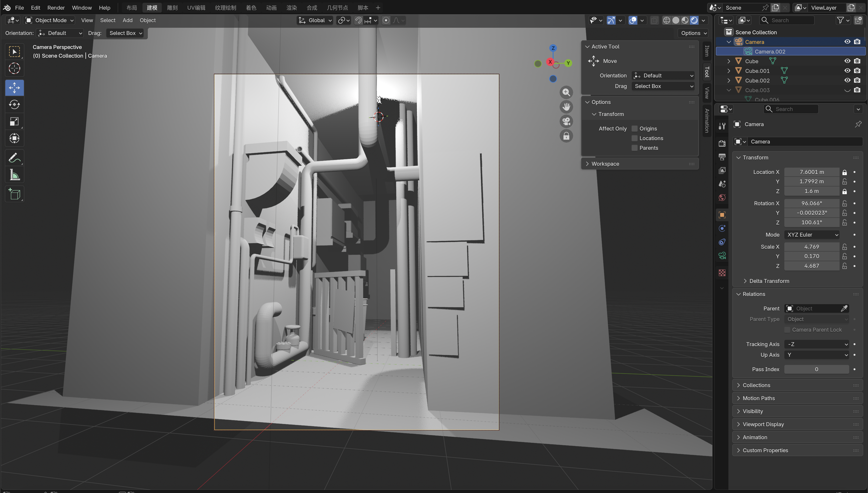Switch to the UV编辑 workspace tab
This screenshot has width=868, height=493.
196,7
